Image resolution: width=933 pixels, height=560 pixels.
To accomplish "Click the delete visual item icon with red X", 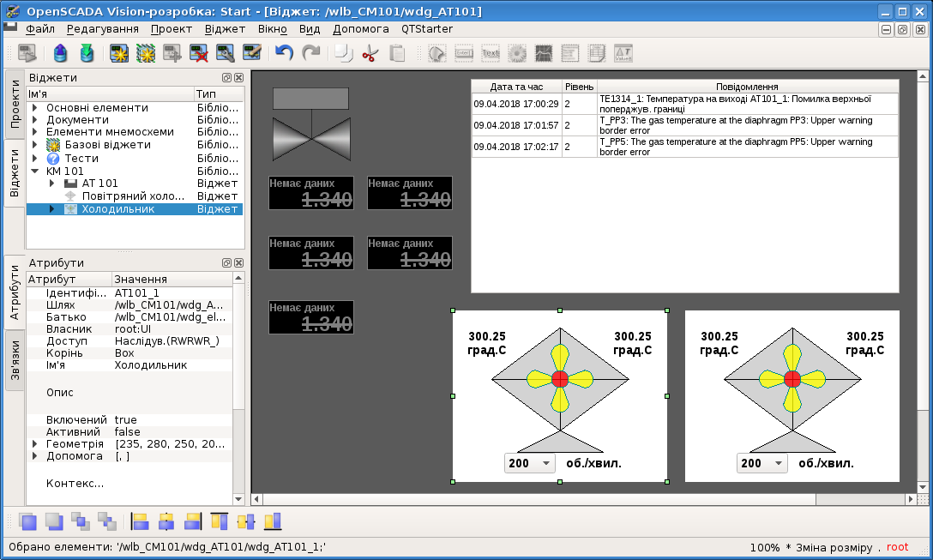I will (x=199, y=53).
